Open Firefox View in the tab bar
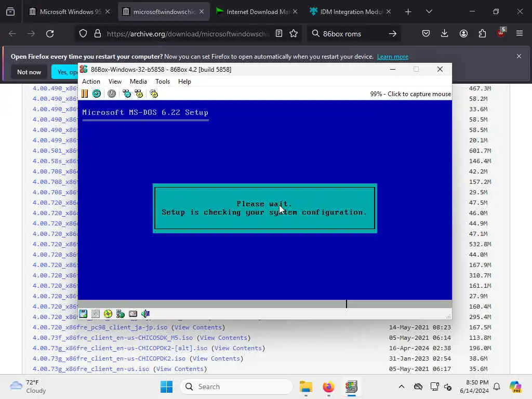 pos(10,12)
